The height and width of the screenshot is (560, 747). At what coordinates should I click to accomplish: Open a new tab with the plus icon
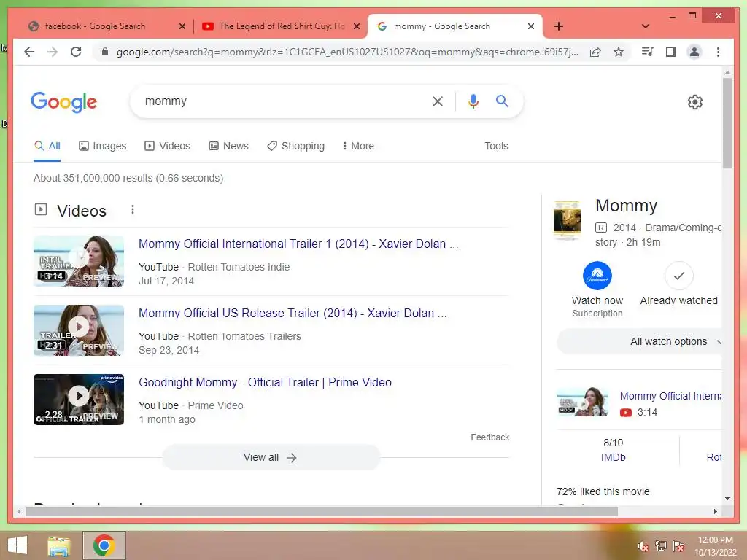[x=559, y=26]
